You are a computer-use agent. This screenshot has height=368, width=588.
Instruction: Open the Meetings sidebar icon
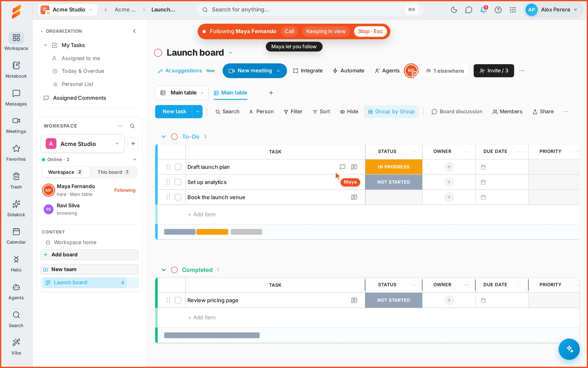[16, 125]
